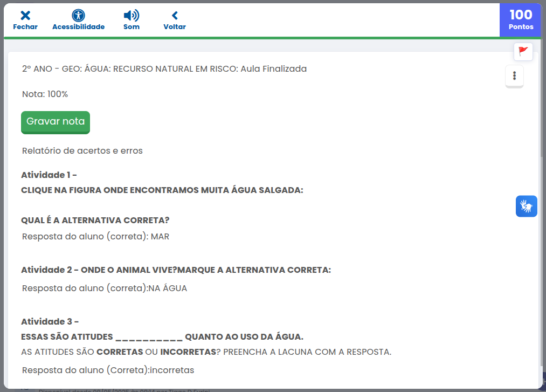Click the X icon to close the lesson
546x392 pixels.
[x=25, y=16]
